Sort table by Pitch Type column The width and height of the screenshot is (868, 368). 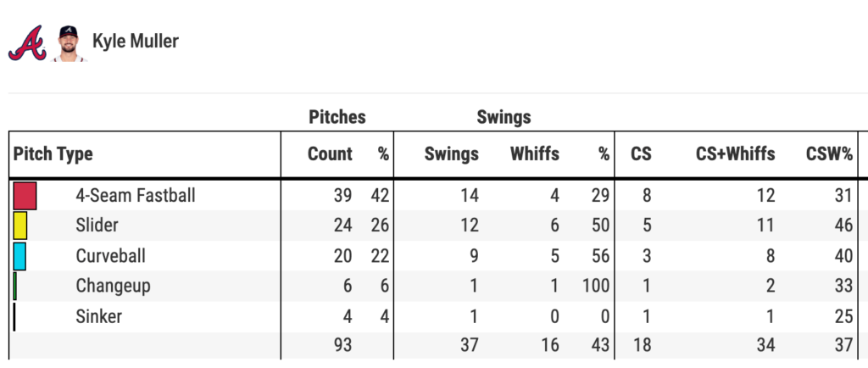coord(53,154)
